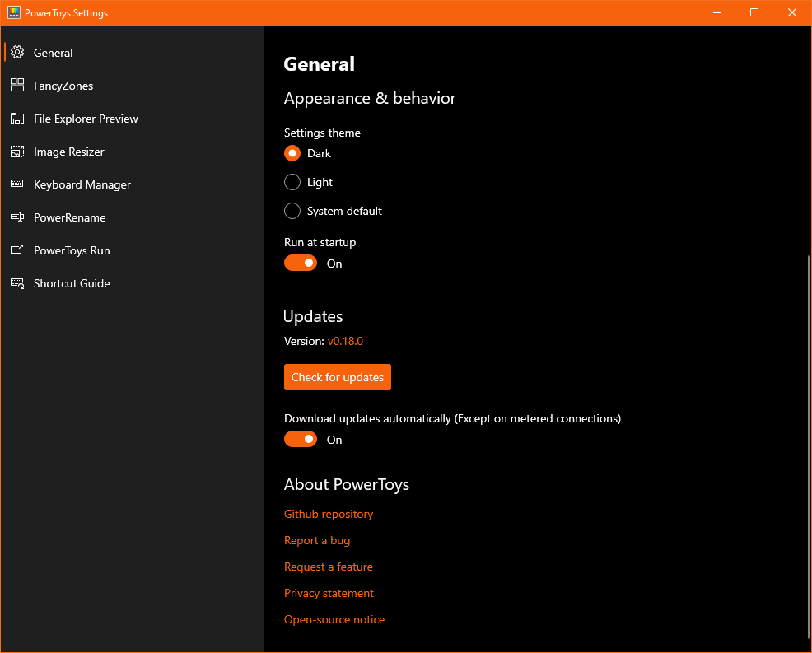Open the Open-source notice link
The image size is (812, 653).
click(334, 619)
